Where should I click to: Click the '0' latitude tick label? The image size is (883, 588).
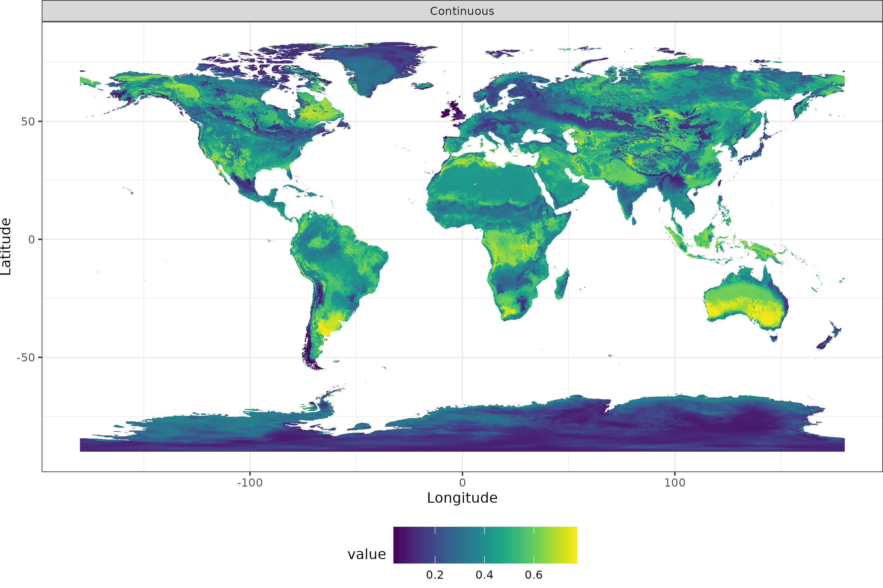click(31, 239)
